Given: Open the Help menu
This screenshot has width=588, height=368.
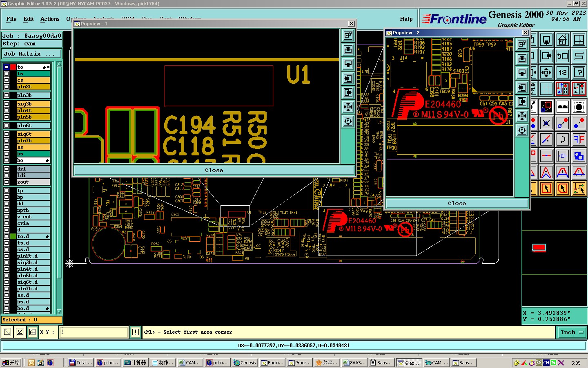Looking at the screenshot, I should (x=406, y=19).
